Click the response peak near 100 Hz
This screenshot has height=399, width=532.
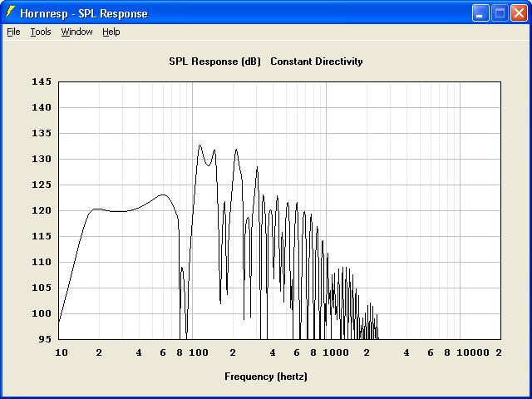(x=199, y=145)
